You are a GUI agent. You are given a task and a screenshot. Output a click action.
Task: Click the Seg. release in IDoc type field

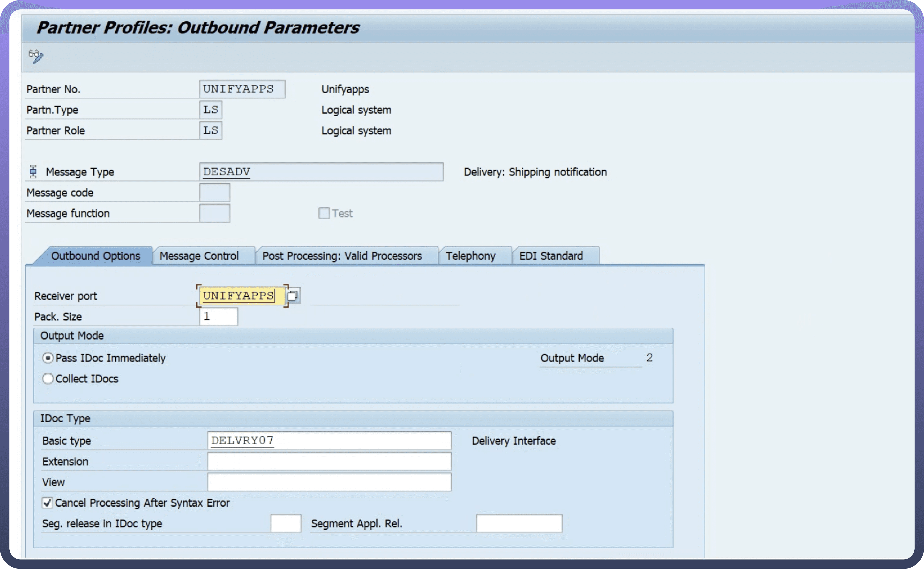point(286,524)
